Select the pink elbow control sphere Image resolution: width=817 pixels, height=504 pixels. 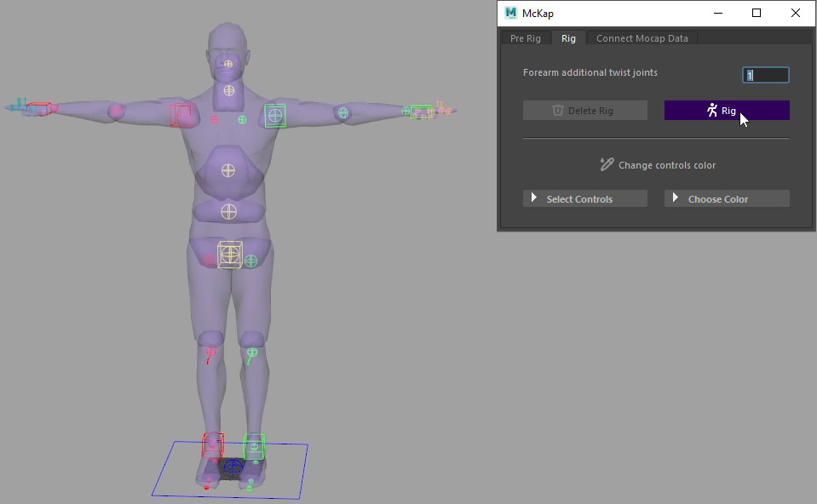coord(116,111)
